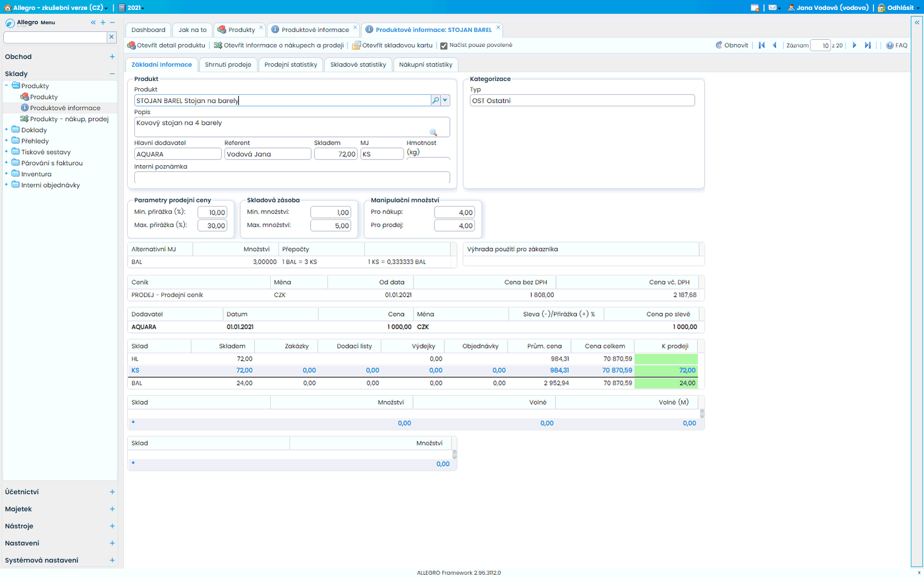Click the mail envelope icon in top bar

(773, 8)
